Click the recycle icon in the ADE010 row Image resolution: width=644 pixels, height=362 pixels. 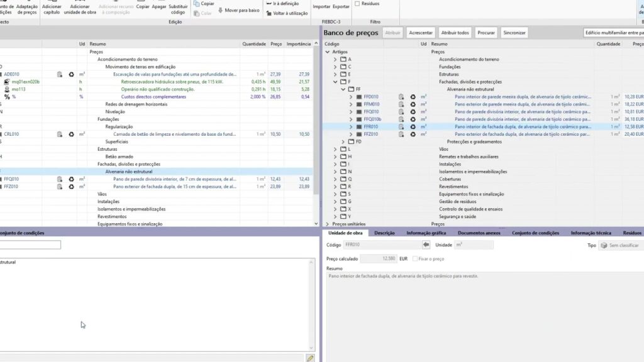pyautogui.click(x=71, y=74)
